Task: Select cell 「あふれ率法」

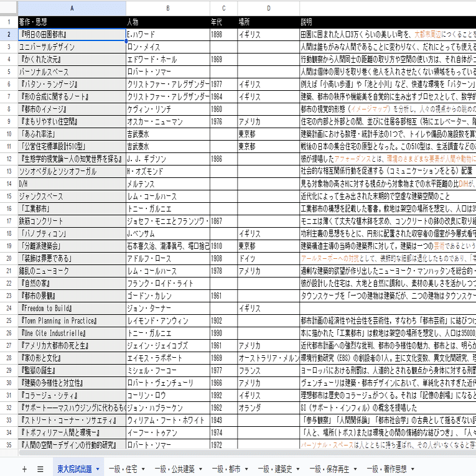Action: coord(72,134)
